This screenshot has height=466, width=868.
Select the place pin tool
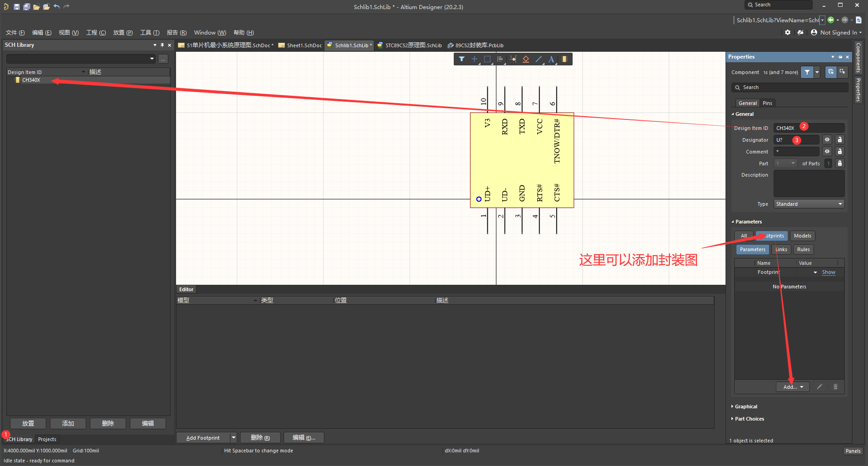pyautogui.click(x=513, y=59)
